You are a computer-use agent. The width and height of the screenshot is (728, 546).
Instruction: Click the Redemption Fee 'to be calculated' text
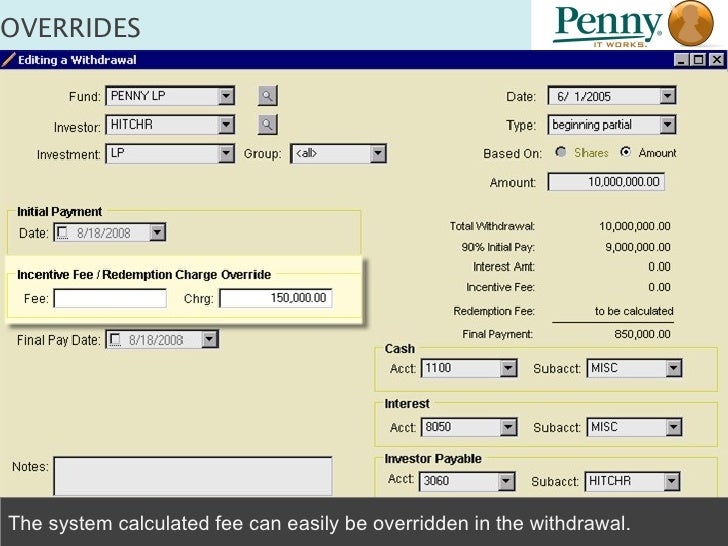[x=634, y=311]
